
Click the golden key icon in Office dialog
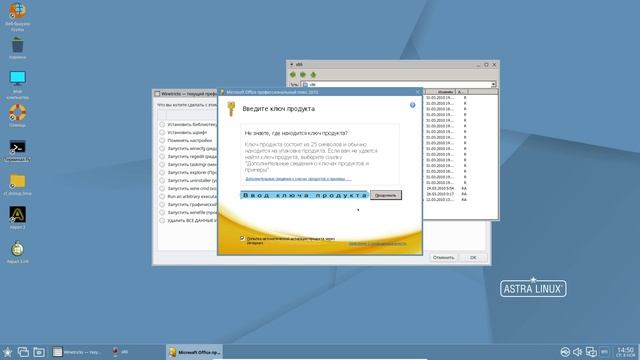tap(231, 109)
